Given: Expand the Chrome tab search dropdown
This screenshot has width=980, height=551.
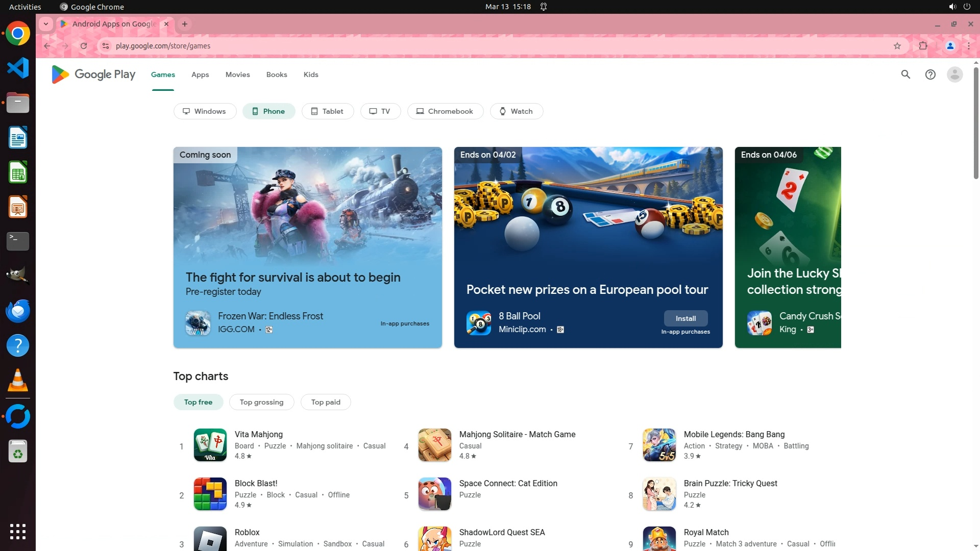Looking at the screenshot, I should (46, 24).
